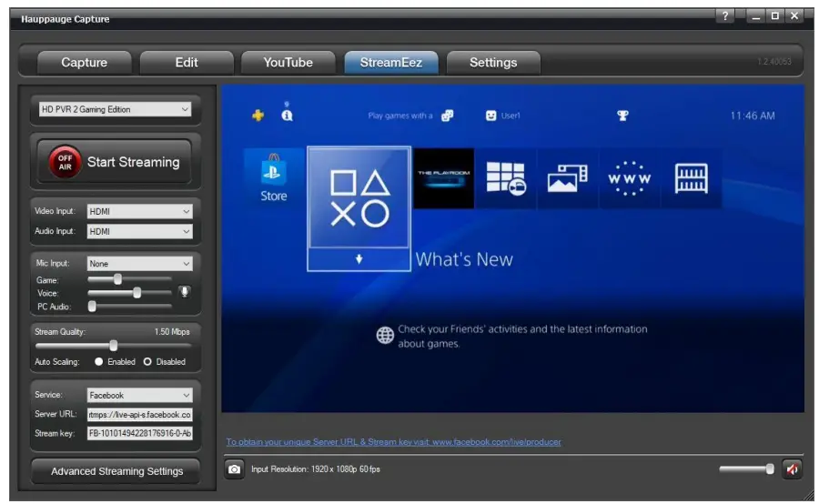
Task: Maximize the Hauppauge Capture window
Action: (x=775, y=16)
